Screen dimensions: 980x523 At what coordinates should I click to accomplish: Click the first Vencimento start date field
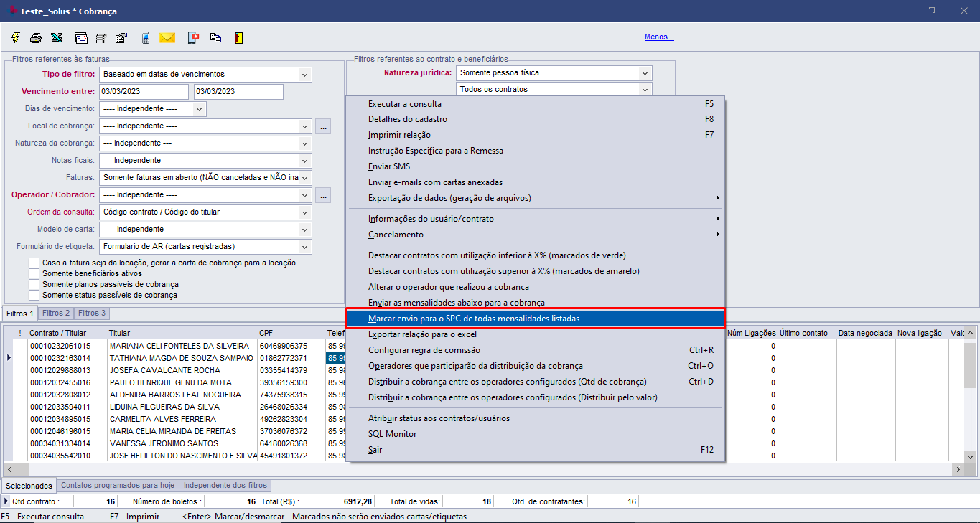pos(144,92)
